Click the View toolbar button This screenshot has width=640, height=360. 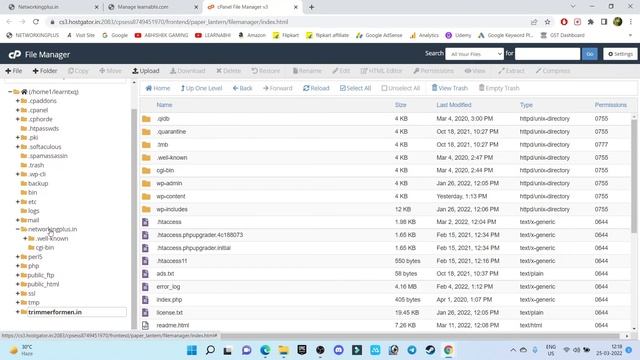(475, 71)
